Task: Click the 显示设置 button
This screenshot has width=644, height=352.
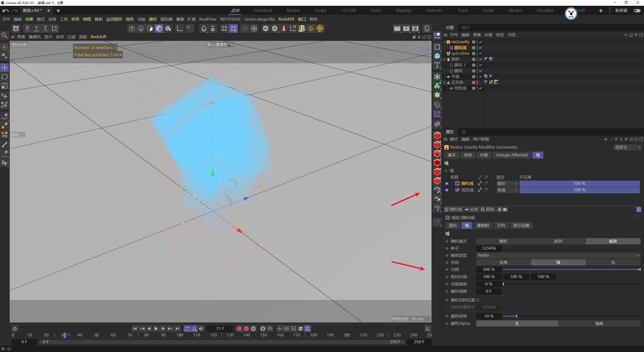Action: click(521, 225)
